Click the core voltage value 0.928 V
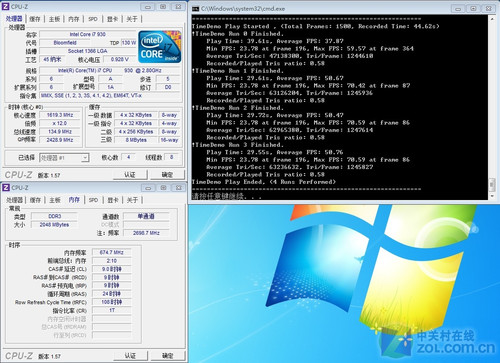 [120, 59]
